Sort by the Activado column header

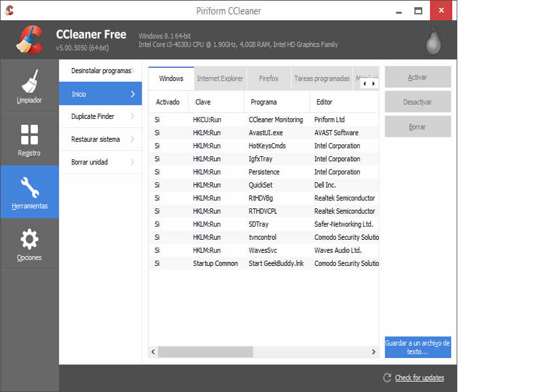[x=169, y=102]
